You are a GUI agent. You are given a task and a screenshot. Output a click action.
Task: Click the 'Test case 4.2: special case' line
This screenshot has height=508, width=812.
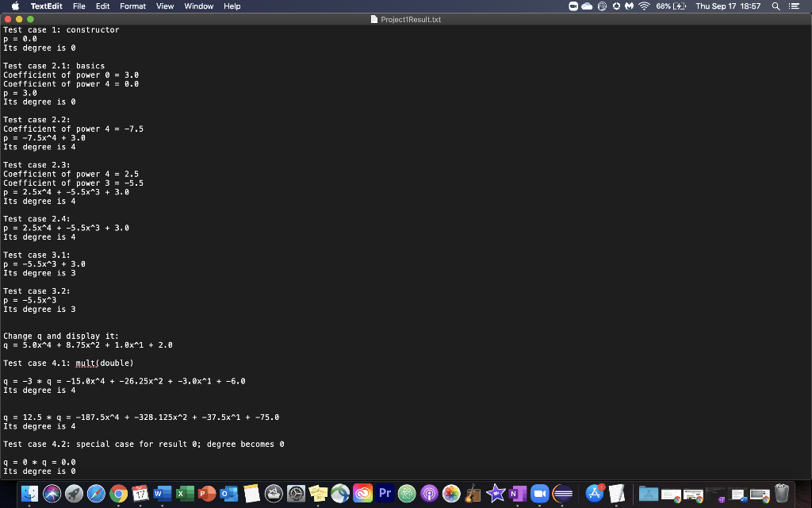(x=144, y=444)
